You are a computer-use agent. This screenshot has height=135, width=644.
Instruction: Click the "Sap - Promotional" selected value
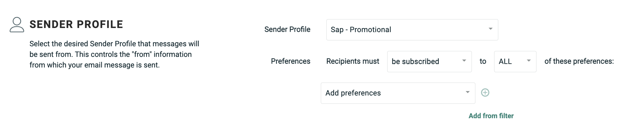(361, 30)
